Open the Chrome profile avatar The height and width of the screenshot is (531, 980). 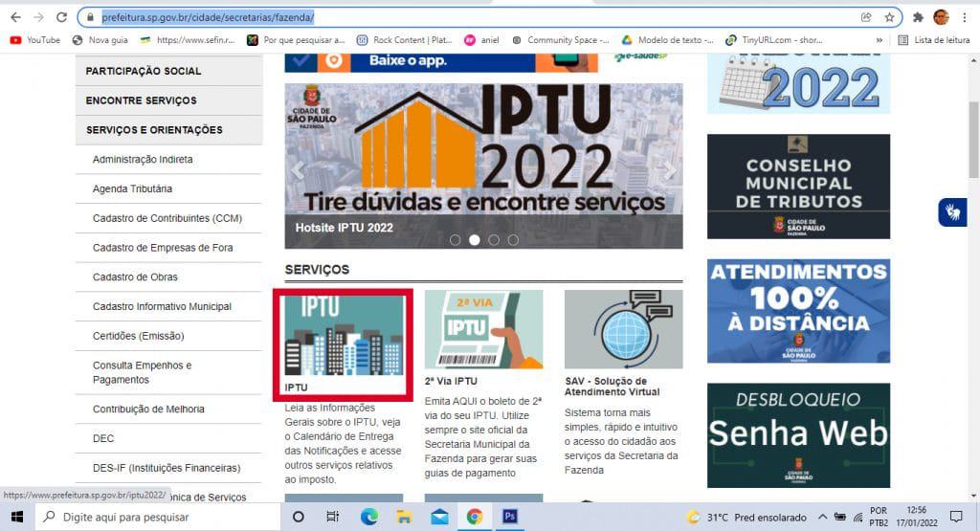(942, 17)
